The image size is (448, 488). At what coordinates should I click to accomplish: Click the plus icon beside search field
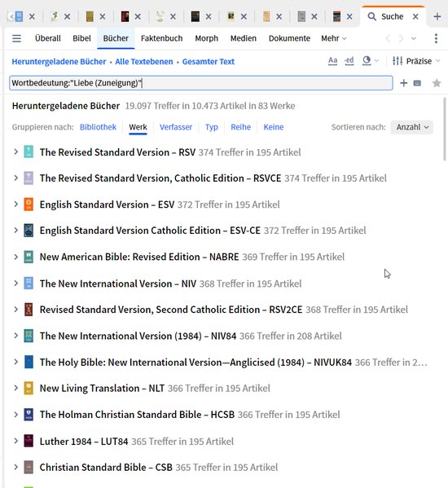403,83
